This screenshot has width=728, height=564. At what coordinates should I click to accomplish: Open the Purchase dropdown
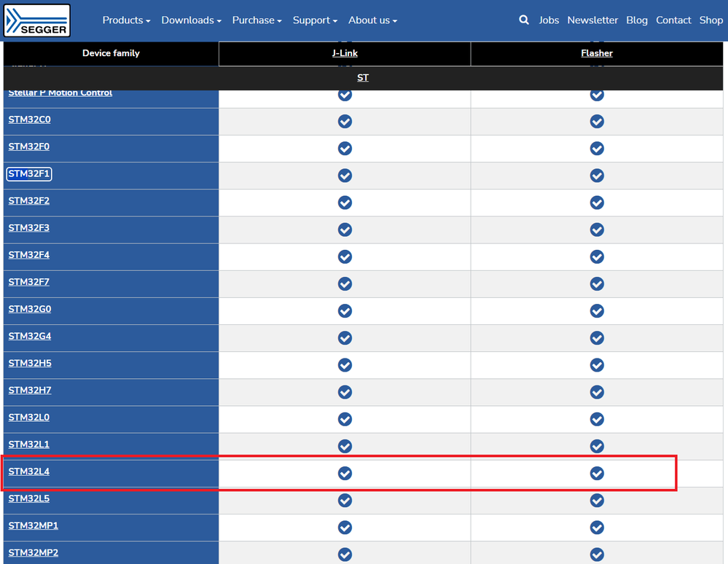(x=257, y=20)
